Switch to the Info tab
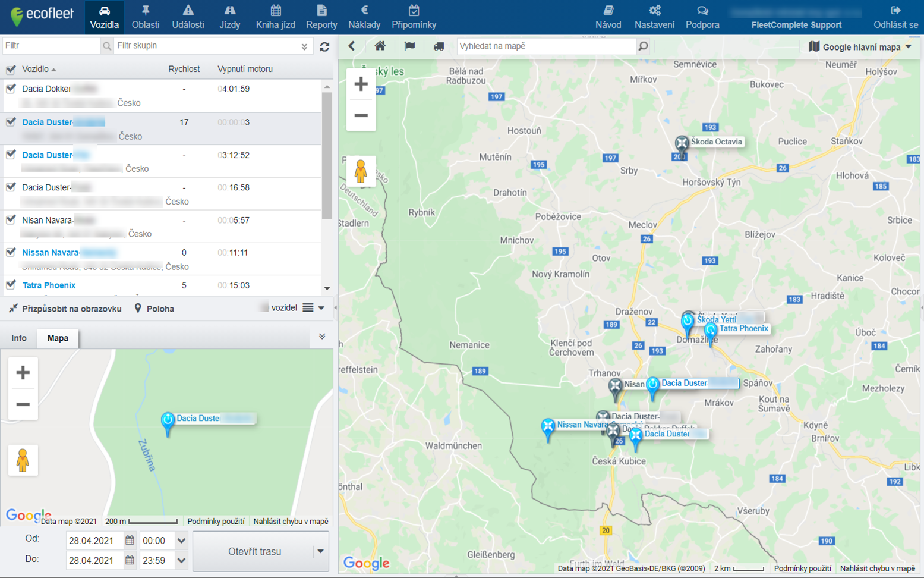Screen dimensions: 924x578 point(19,338)
